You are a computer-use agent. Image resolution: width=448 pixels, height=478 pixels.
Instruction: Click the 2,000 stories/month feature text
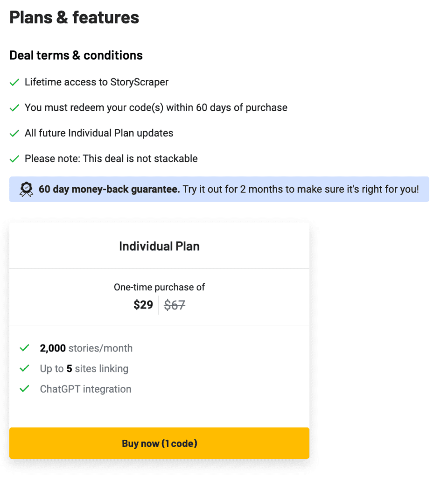[86, 348]
